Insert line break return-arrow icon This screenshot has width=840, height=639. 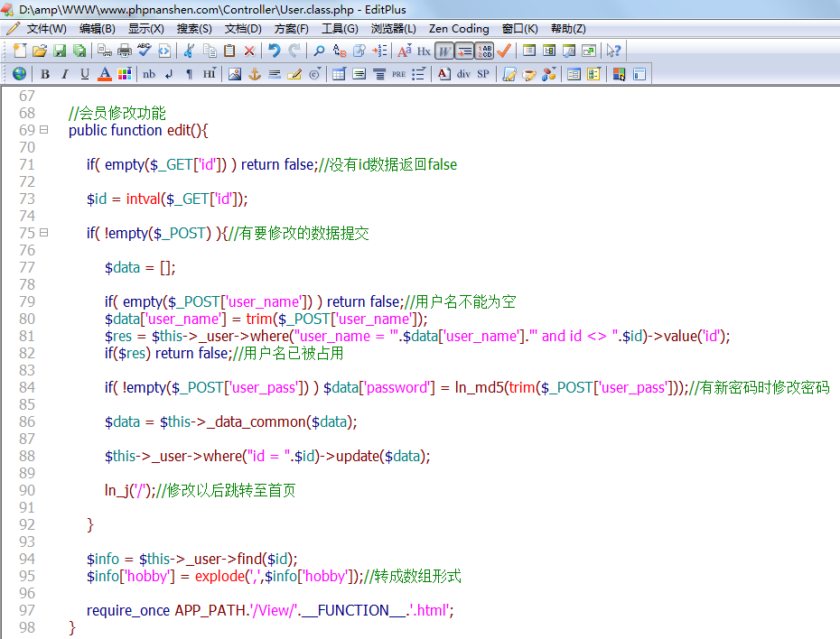tap(169, 74)
